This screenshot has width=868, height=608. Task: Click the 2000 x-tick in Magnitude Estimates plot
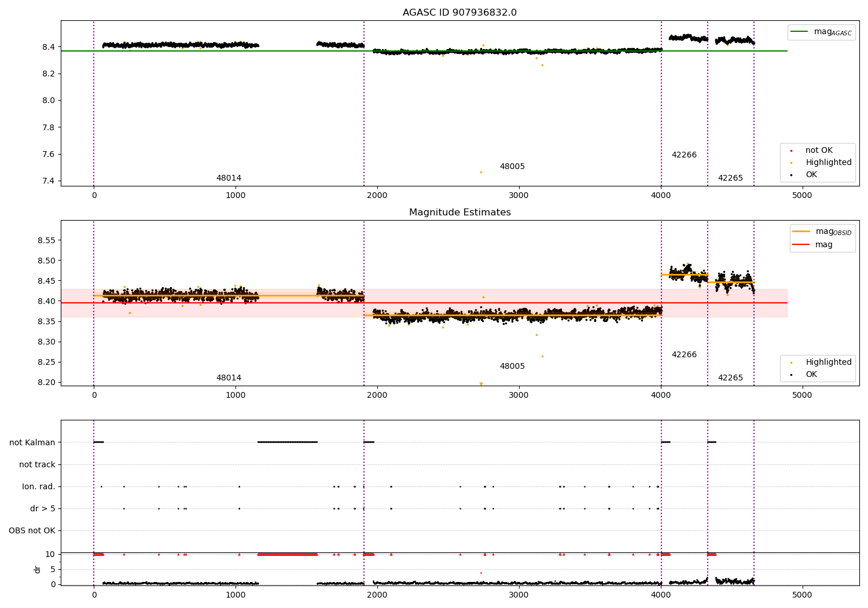tap(377, 395)
